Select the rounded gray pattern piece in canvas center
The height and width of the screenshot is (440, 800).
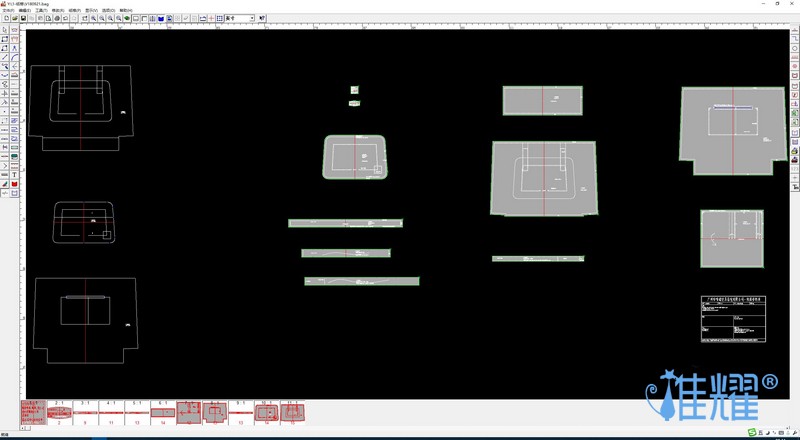tap(355, 157)
